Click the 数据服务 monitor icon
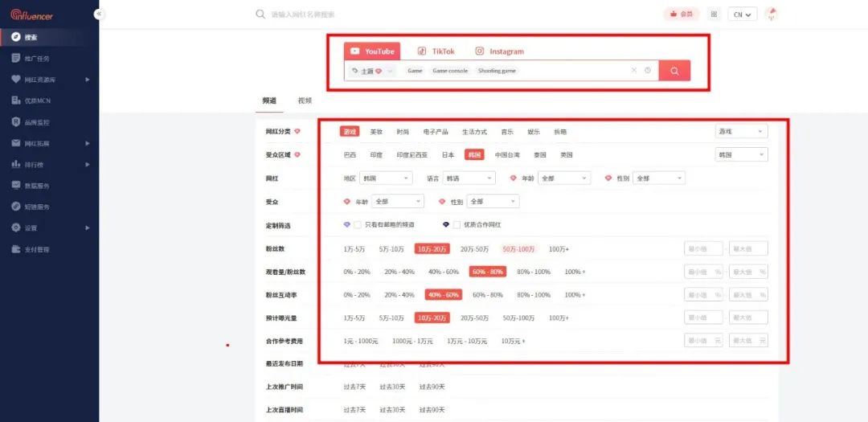Viewport: 868px width, 422px height. tap(16, 186)
